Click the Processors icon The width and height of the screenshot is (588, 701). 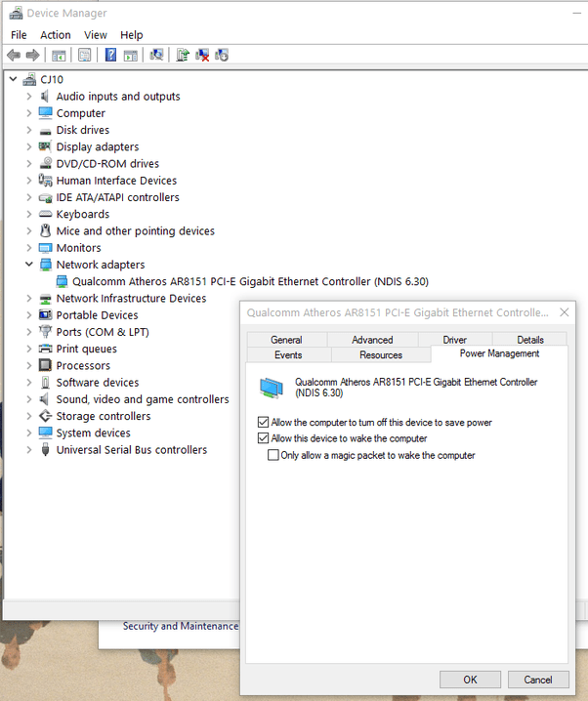(45, 365)
